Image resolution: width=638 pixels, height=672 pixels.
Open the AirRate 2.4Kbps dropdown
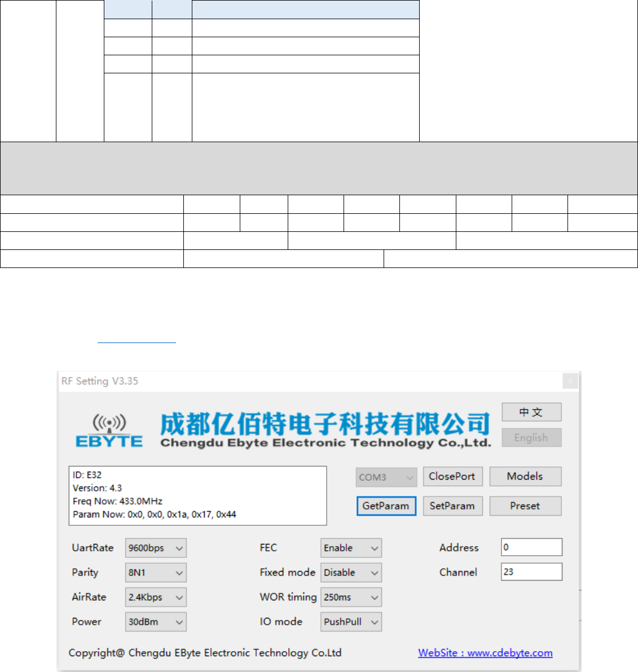156,598
